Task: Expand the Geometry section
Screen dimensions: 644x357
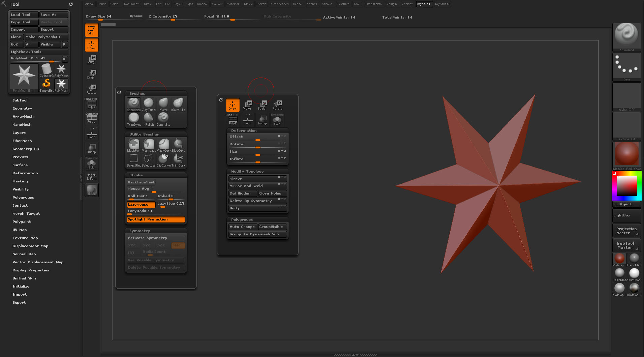Action: point(22,108)
